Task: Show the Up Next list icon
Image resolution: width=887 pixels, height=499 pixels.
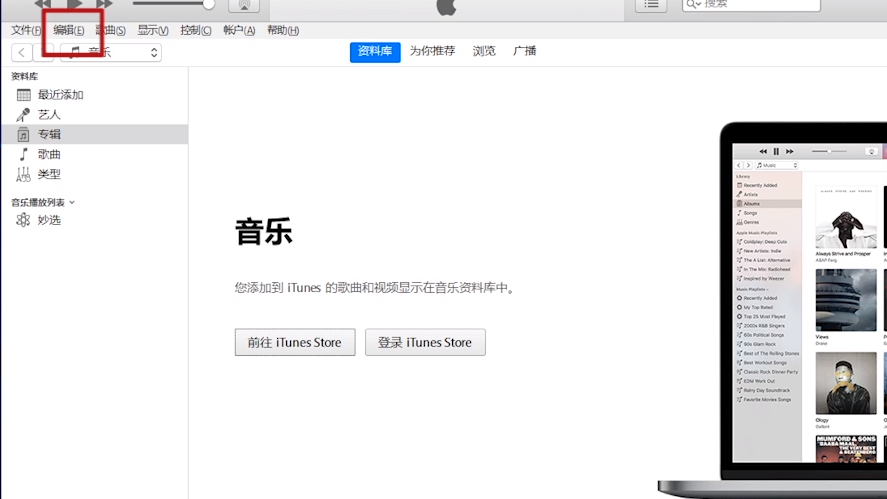Action: pyautogui.click(x=651, y=5)
